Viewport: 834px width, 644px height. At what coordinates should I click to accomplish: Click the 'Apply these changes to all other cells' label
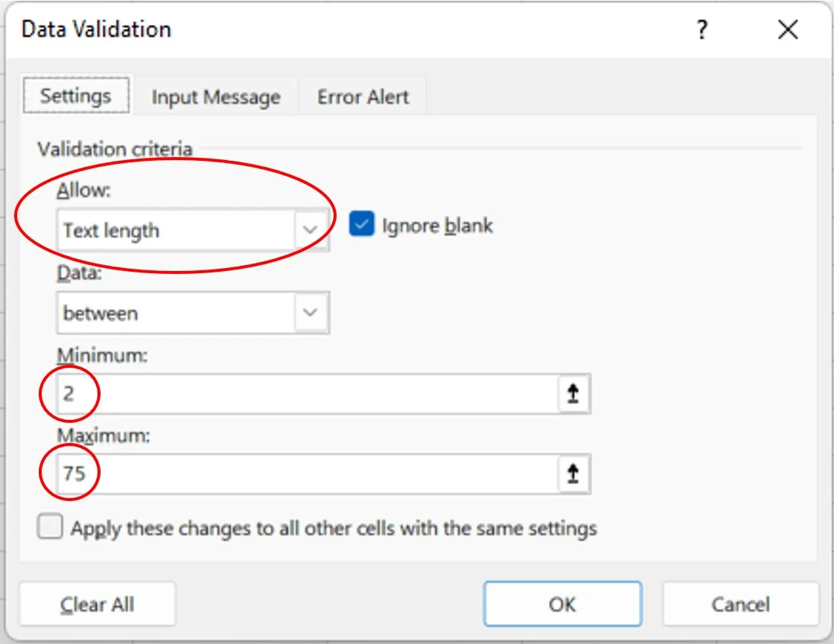[x=334, y=529]
